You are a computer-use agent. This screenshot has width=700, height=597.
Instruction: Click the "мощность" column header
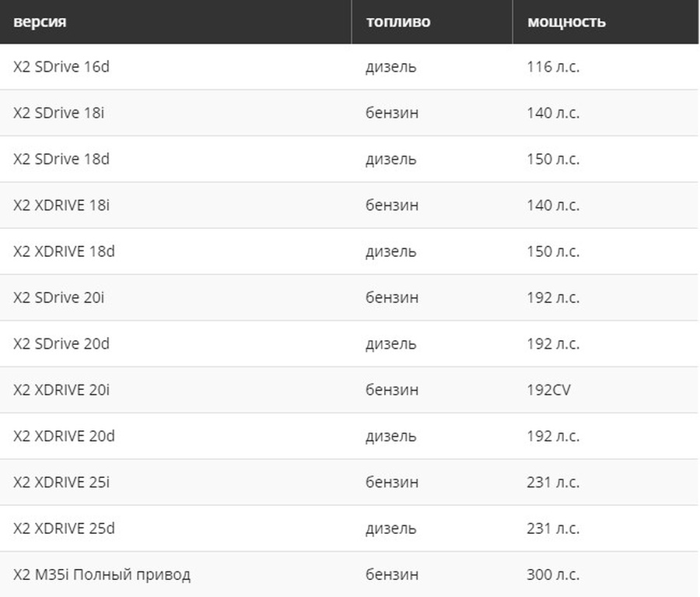pos(566,22)
